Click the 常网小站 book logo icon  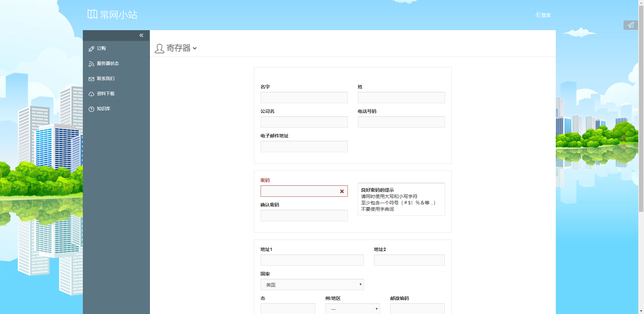pos(92,14)
